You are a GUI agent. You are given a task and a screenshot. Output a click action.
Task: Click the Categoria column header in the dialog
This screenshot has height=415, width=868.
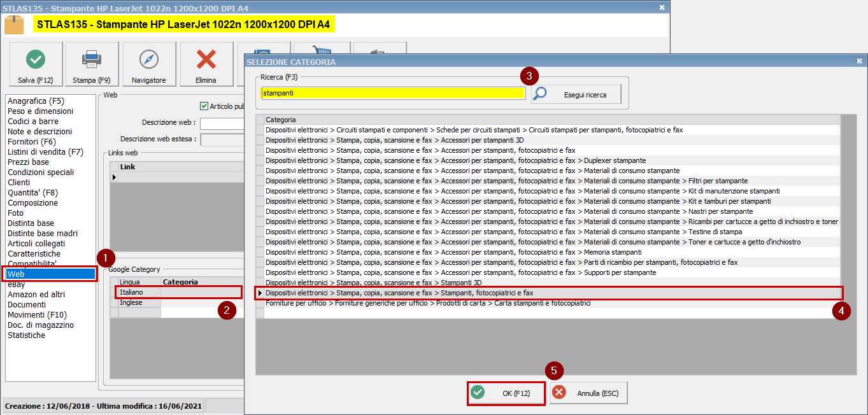click(x=552, y=120)
